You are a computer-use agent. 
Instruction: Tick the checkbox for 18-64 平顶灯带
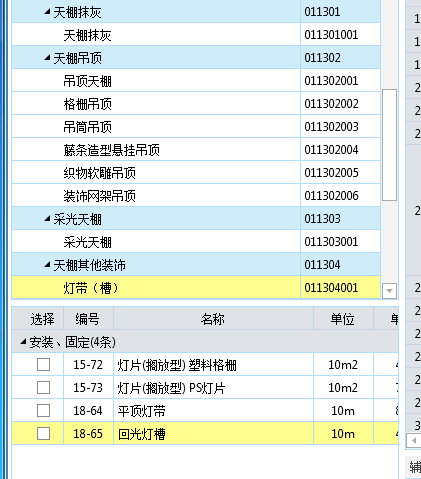click(x=43, y=411)
